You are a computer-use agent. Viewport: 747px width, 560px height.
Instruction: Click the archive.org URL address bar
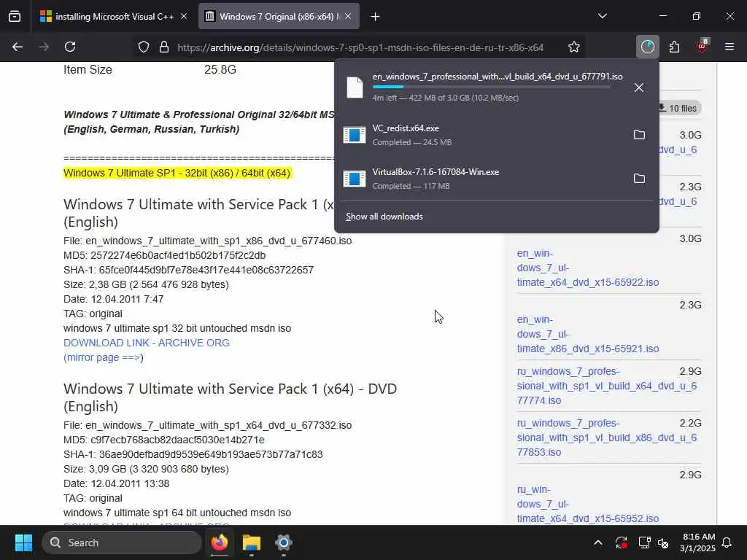point(360,47)
